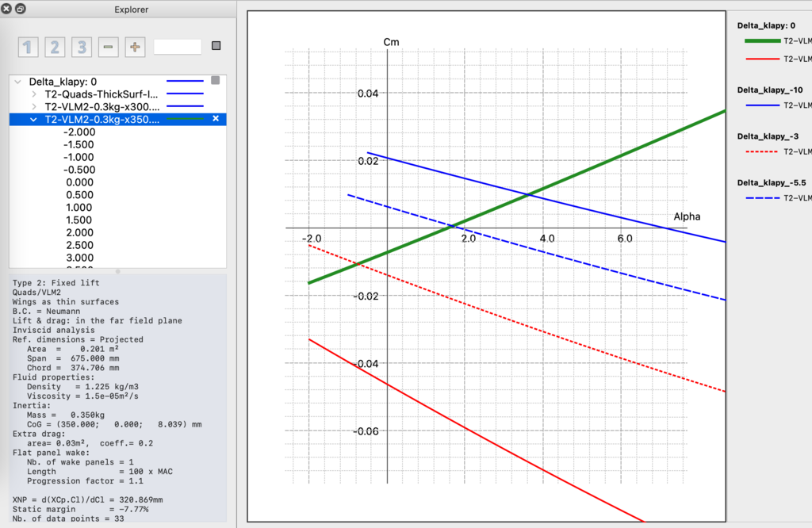Click the level 3 tree expansion button

point(82,47)
